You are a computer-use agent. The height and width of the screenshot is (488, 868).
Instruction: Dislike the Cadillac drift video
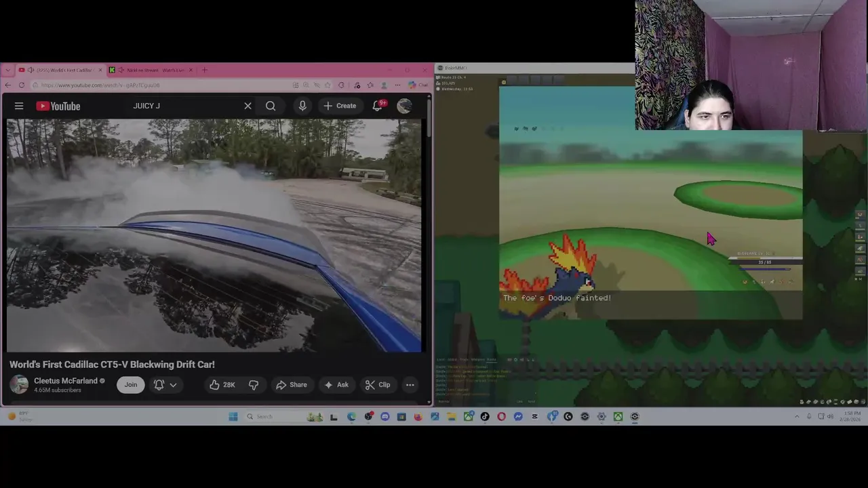coord(254,385)
